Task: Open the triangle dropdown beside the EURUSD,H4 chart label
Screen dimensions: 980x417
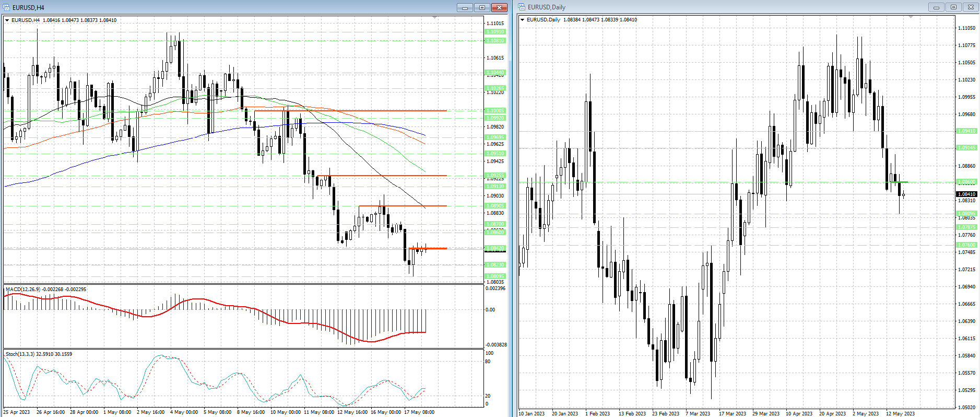Action: [7, 20]
